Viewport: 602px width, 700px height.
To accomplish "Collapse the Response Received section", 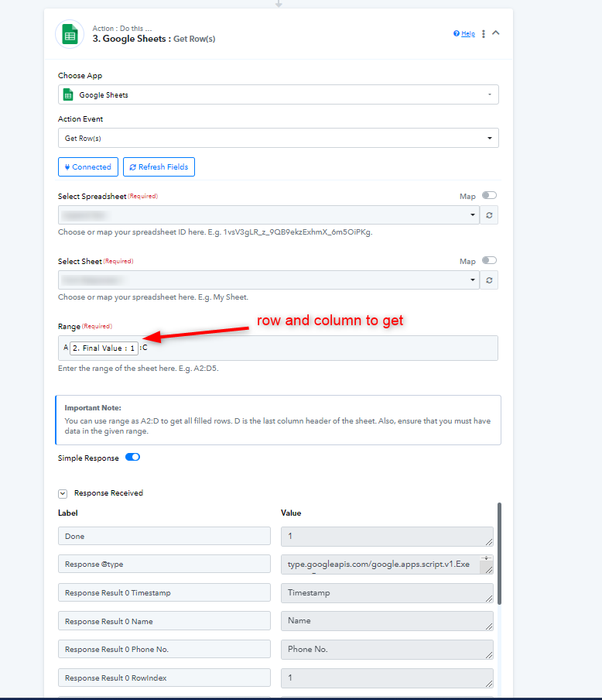I will click(63, 493).
